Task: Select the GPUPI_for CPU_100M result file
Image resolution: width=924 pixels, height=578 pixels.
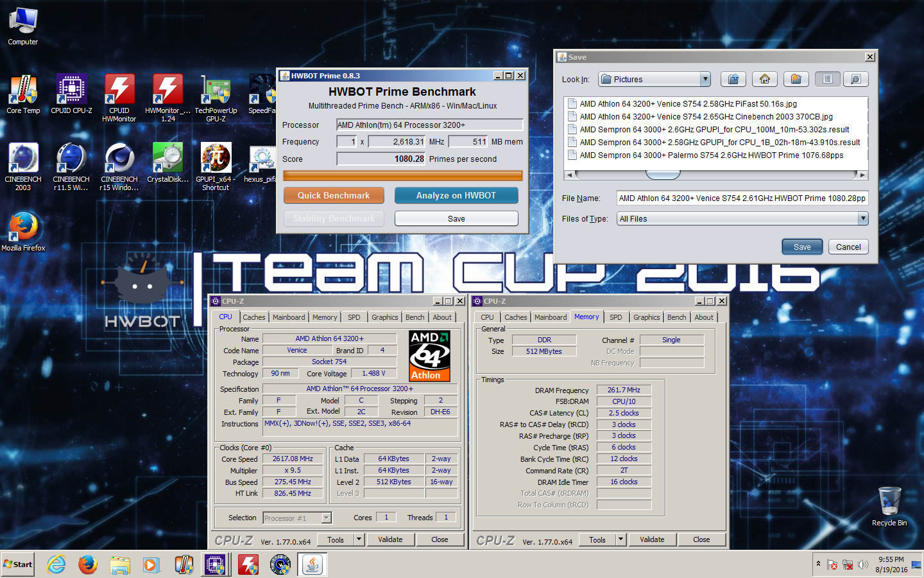Action: point(709,129)
